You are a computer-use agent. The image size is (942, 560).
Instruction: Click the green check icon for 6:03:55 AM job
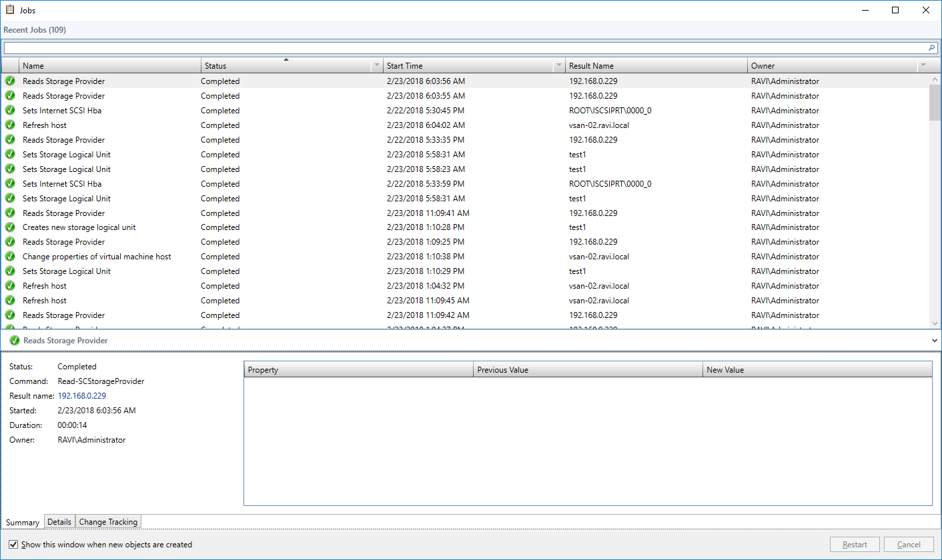(10, 96)
